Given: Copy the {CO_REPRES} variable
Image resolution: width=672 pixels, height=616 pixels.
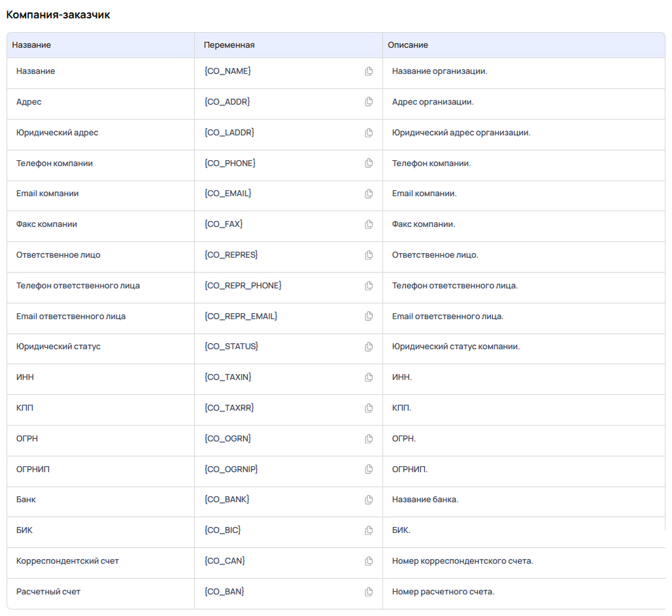Looking at the screenshot, I should tap(369, 255).
